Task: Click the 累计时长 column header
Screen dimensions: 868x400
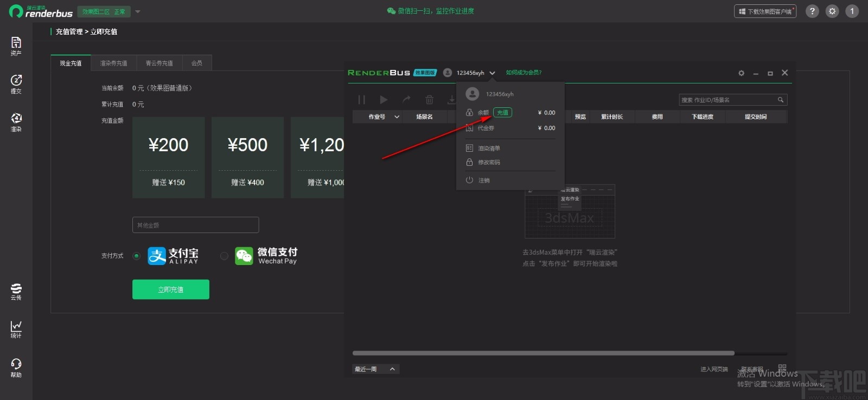Action: coord(612,117)
